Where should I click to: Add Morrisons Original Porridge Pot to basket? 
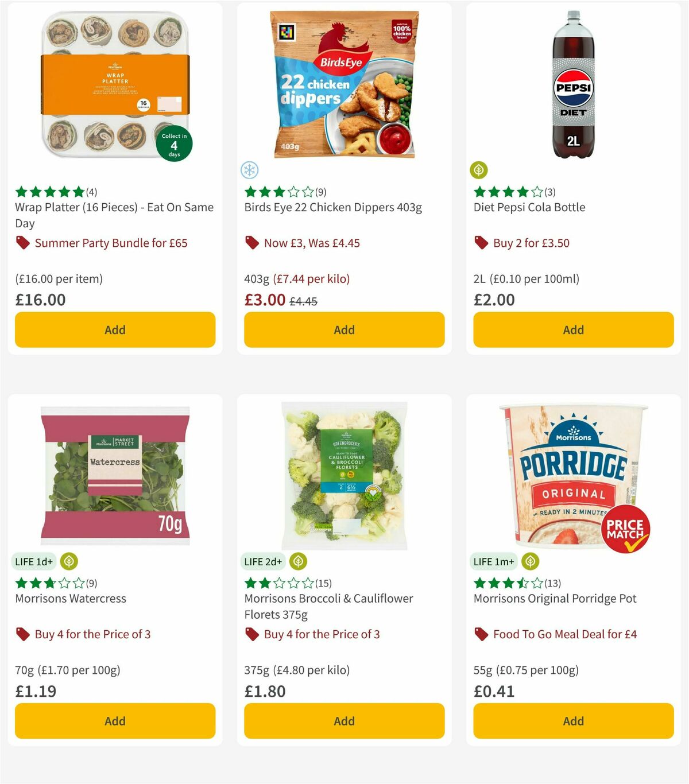point(573,721)
